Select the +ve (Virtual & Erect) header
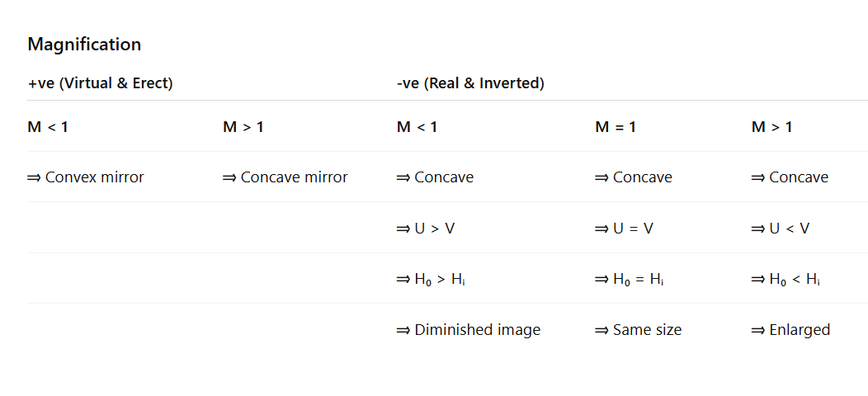868x396 pixels. pos(100,83)
